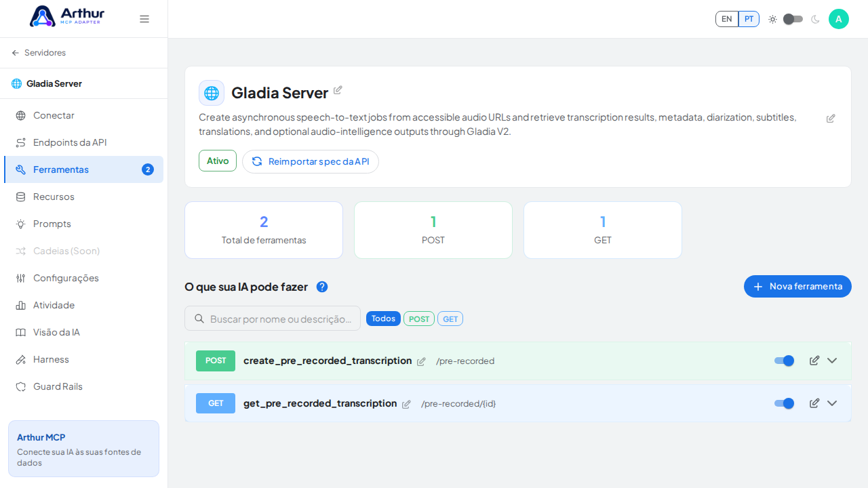The width and height of the screenshot is (868, 488).
Task: Click the back arrow beside Servidores
Action: (16, 53)
